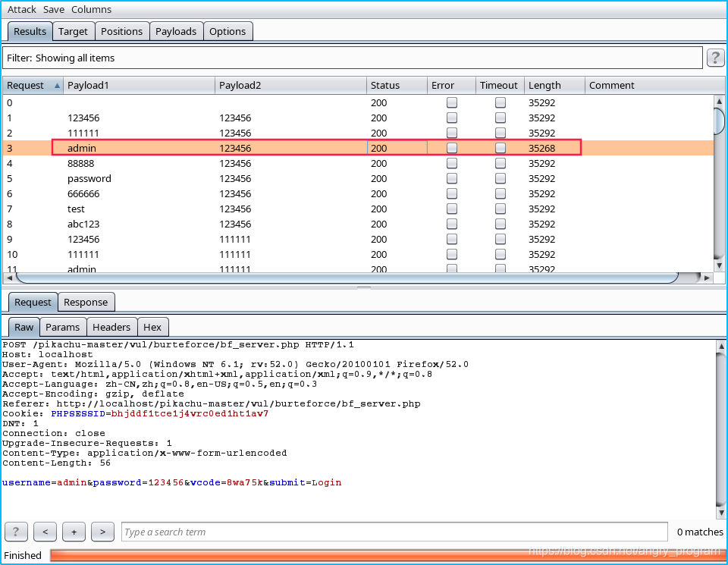Select request row with payload 88888
The image size is (728, 565).
pyautogui.click(x=358, y=163)
